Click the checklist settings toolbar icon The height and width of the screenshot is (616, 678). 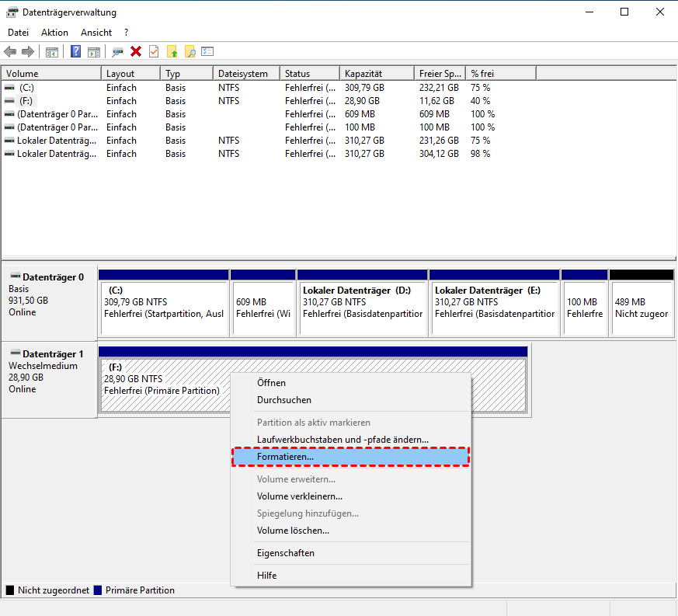(x=207, y=52)
